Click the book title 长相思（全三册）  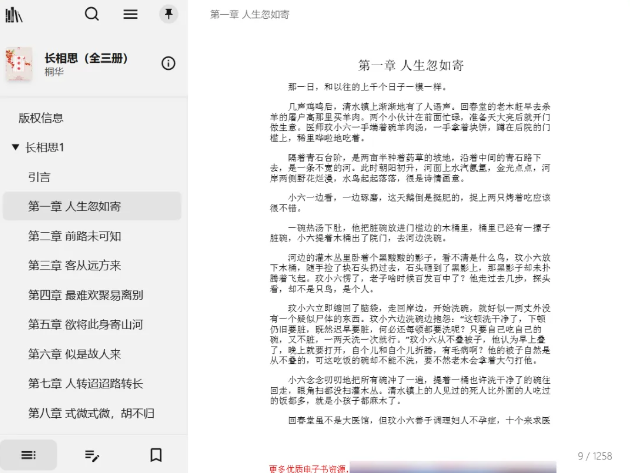pos(86,58)
